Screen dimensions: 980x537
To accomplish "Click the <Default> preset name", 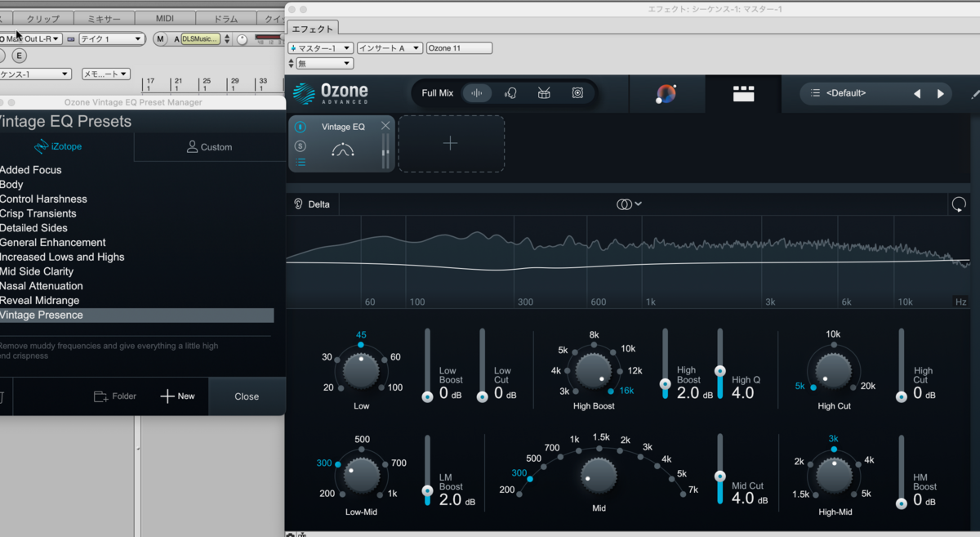I will click(846, 93).
